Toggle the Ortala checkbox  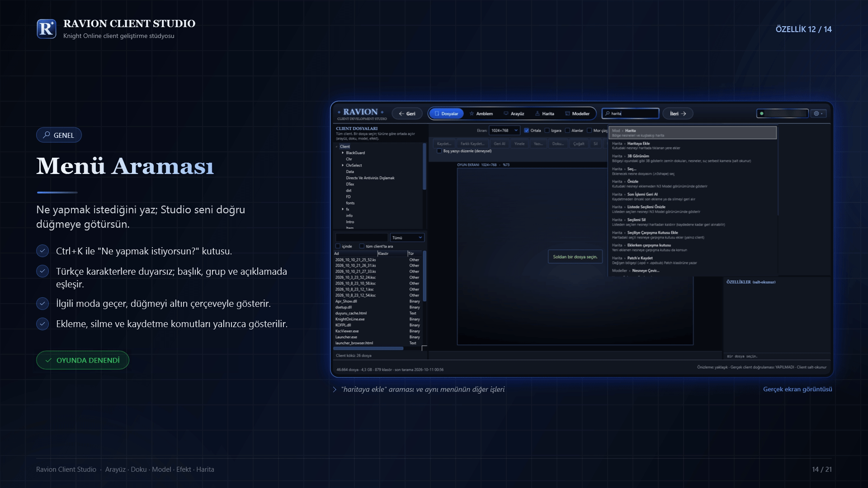click(526, 131)
